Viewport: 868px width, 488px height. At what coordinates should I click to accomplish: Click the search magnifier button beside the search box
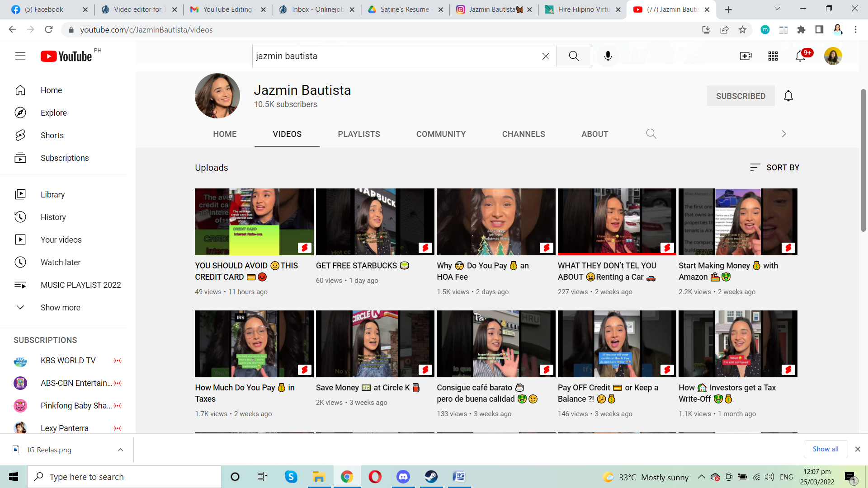pos(574,56)
